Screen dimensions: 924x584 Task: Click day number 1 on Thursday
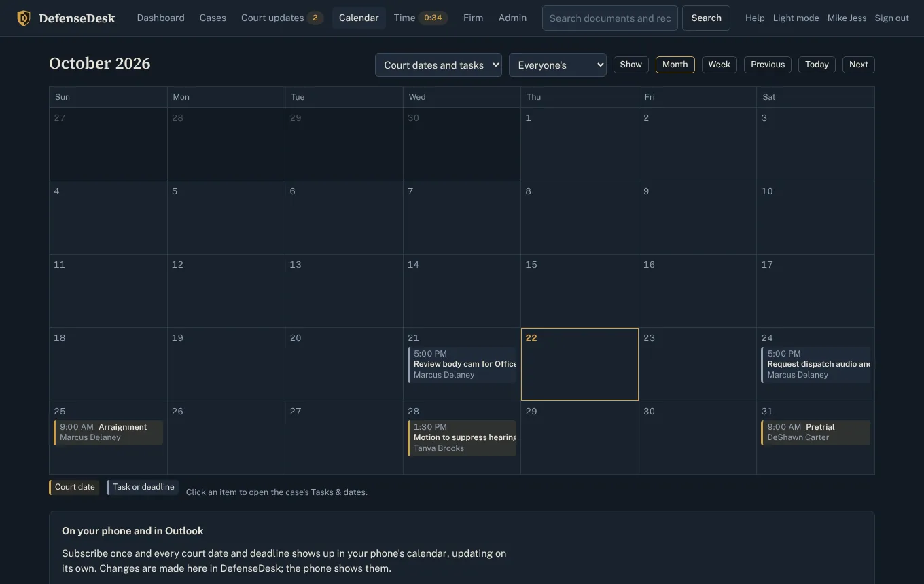[528, 118]
